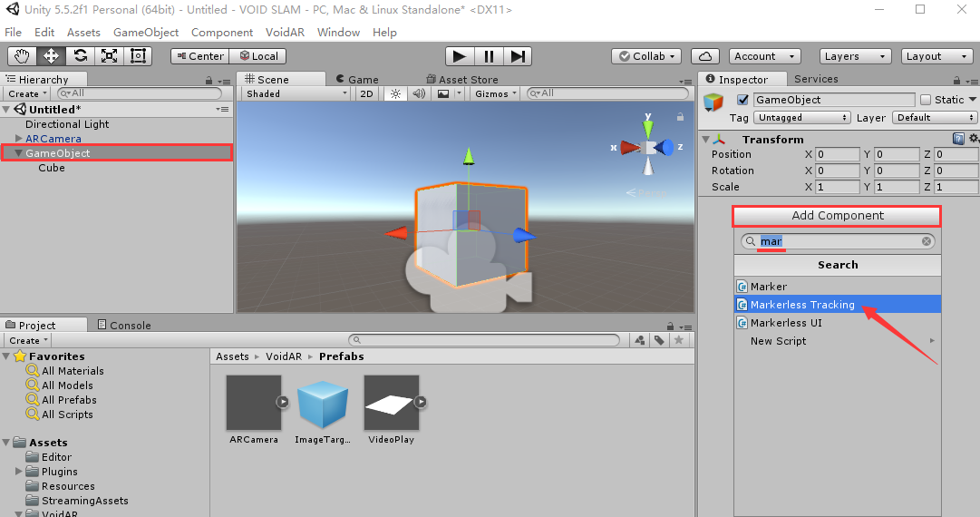Toggle 2D scene view
The height and width of the screenshot is (517, 980).
point(366,93)
